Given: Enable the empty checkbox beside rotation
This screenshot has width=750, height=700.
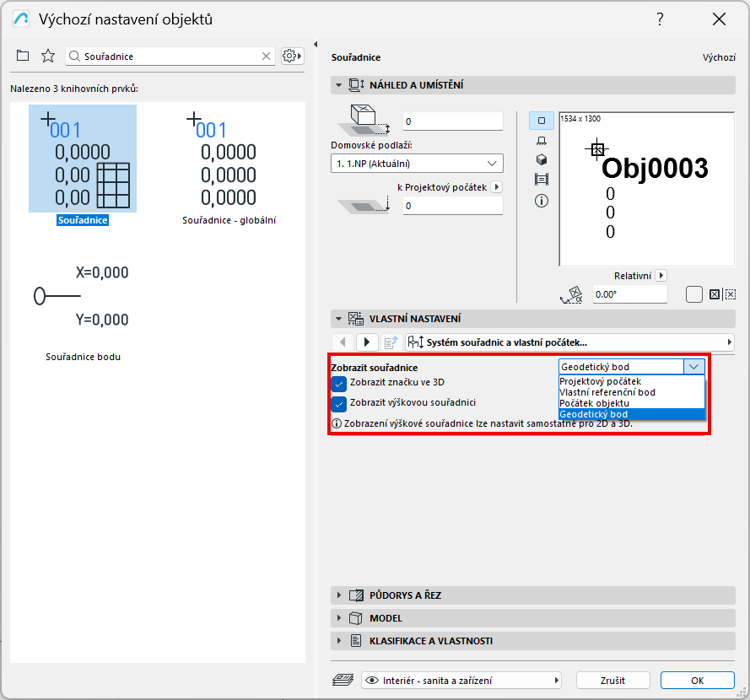Looking at the screenshot, I should tap(694, 294).
